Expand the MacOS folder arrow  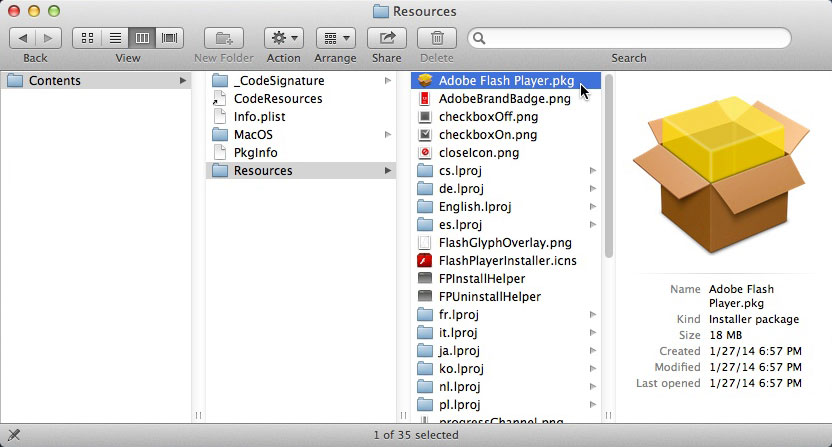pyautogui.click(x=388, y=135)
